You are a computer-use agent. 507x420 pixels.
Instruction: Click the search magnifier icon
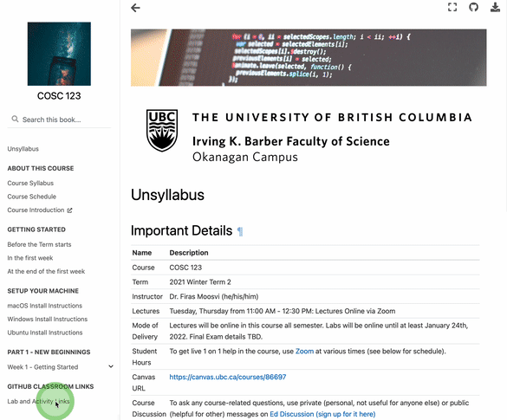[x=15, y=120]
